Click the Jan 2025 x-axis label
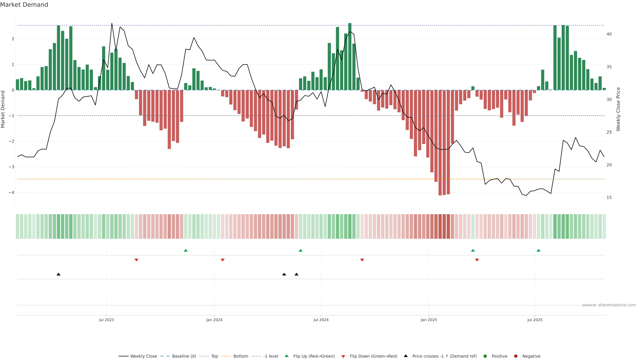Image resolution: width=644 pixels, height=362 pixels. pyautogui.click(x=429, y=320)
